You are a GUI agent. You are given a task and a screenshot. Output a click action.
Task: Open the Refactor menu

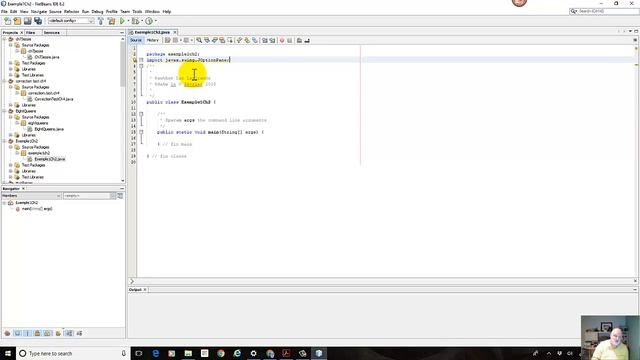click(x=71, y=11)
